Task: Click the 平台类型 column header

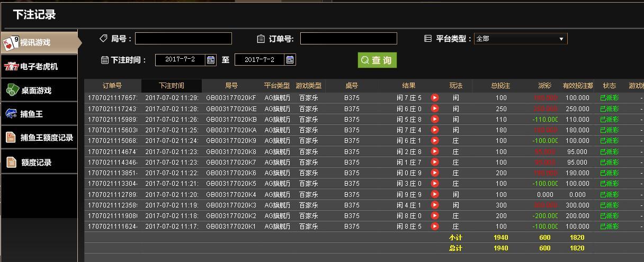Action: point(277,86)
